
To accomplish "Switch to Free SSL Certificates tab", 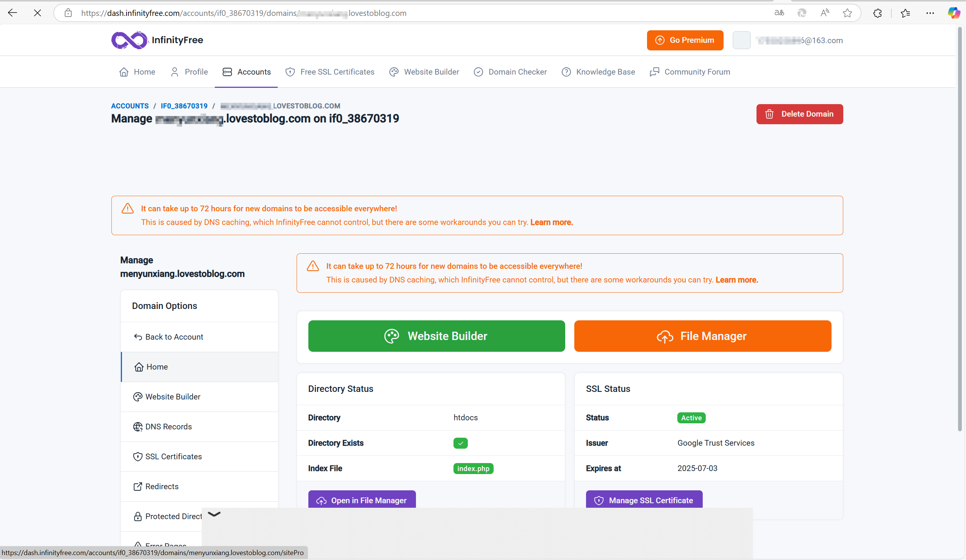I will pos(330,72).
